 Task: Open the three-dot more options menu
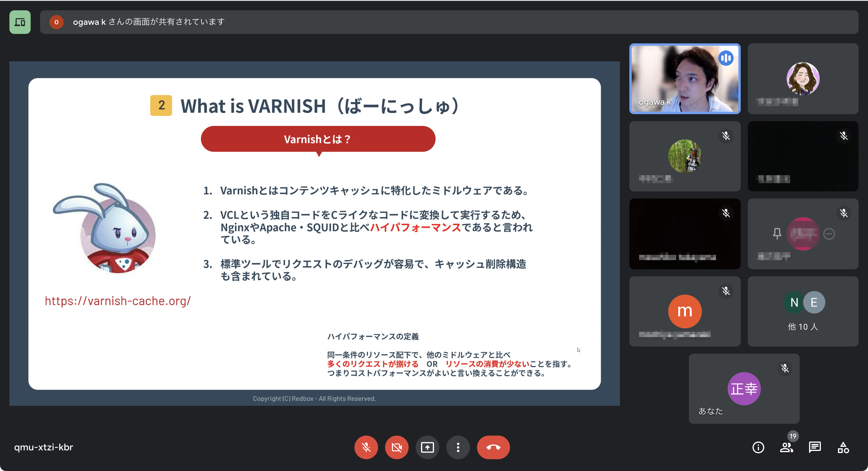(458, 447)
